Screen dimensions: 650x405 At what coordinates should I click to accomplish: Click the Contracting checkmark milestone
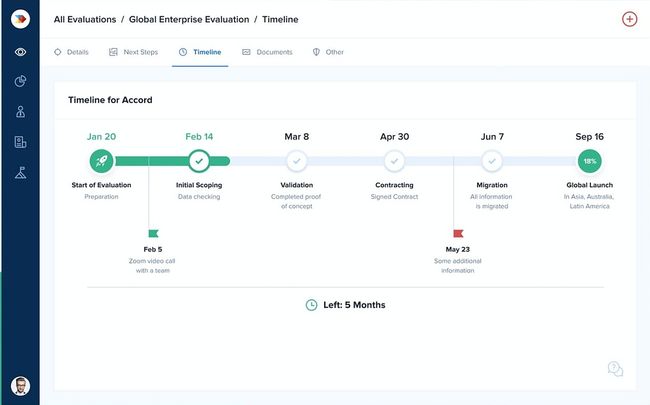(394, 161)
